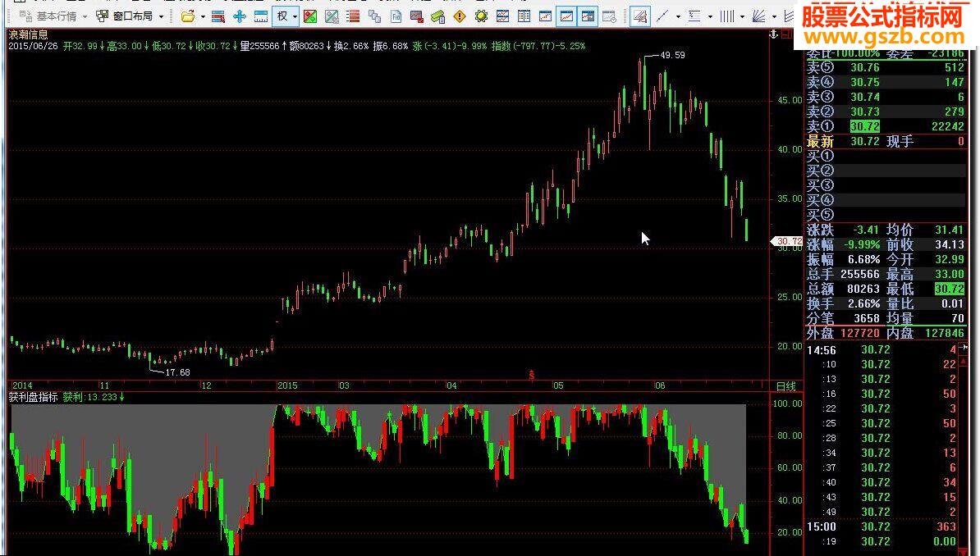Toggle the 权 adjusted-price button
This screenshot has width=980, height=556.
282,16
